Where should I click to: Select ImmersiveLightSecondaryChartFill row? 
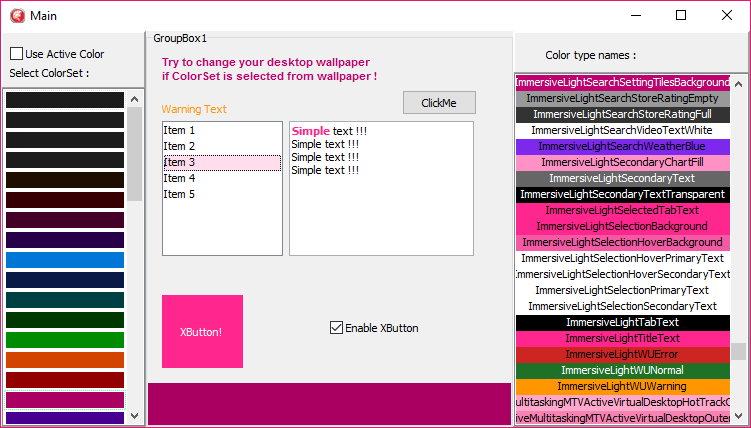[623, 162]
